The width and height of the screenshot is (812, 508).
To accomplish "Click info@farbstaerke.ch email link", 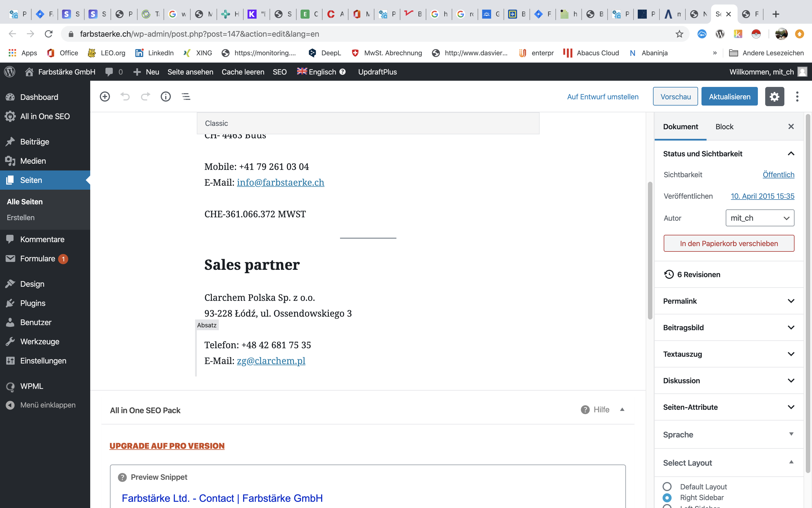I will coord(281,182).
